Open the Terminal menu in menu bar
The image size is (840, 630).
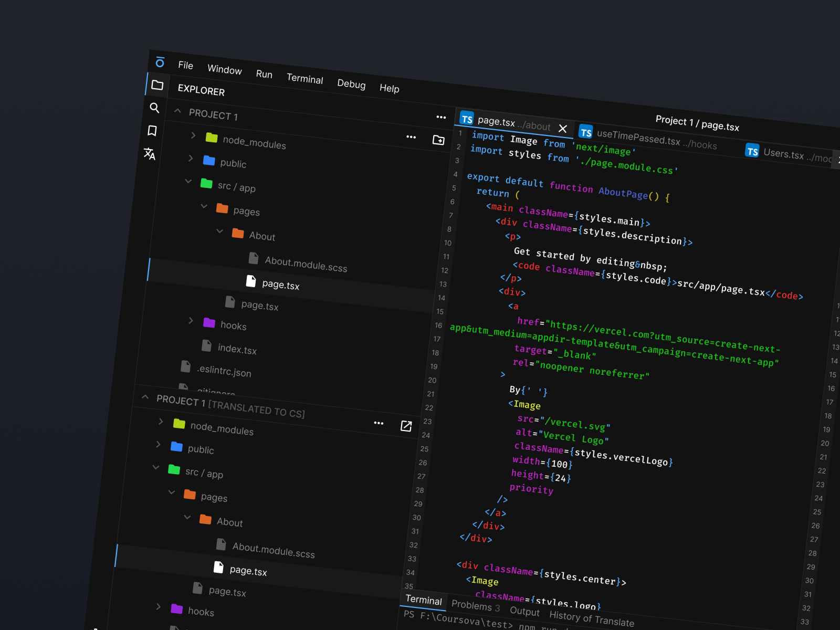click(x=304, y=79)
